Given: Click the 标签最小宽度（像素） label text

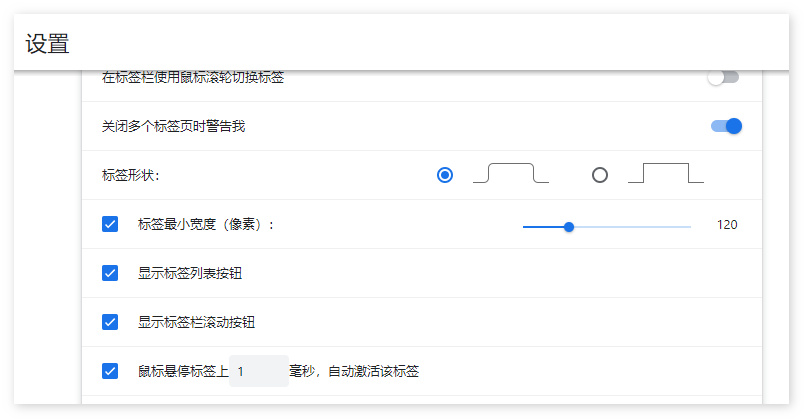Looking at the screenshot, I should (x=205, y=224).
